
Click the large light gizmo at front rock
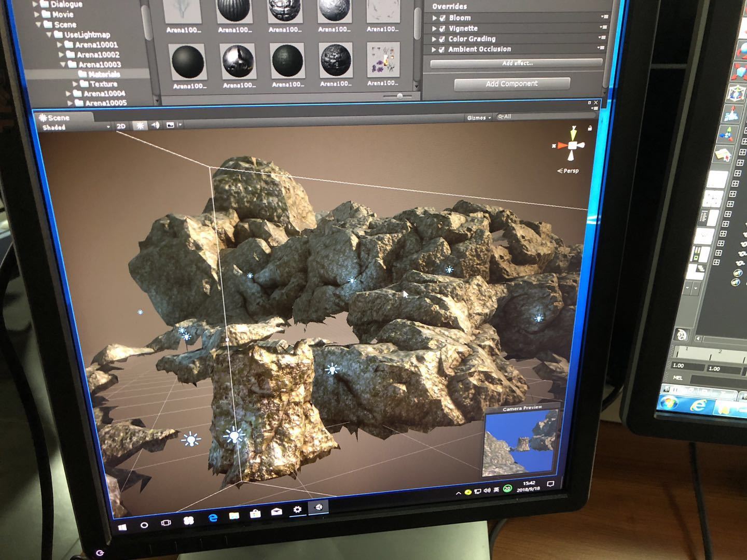tap(234, 436)
